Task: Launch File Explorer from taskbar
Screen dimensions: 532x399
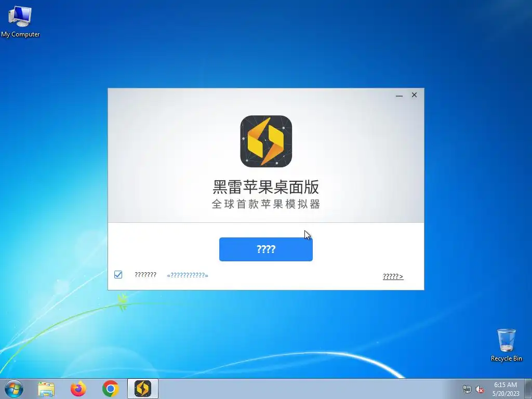Action: [46, 389]
